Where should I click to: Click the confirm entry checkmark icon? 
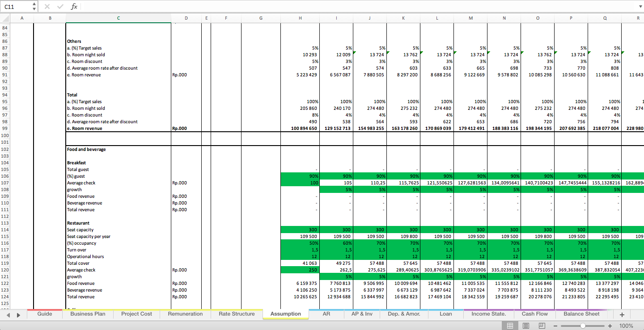point(60,7)
